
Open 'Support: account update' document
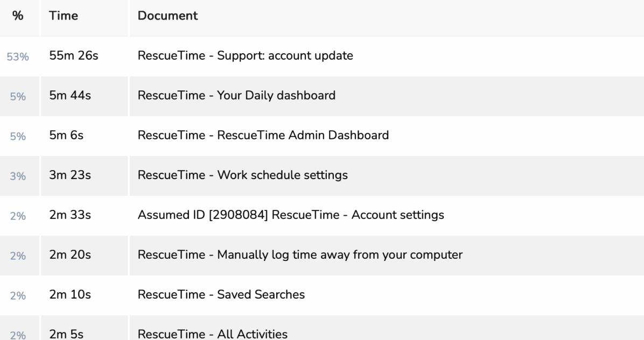[x=245, y=56]
